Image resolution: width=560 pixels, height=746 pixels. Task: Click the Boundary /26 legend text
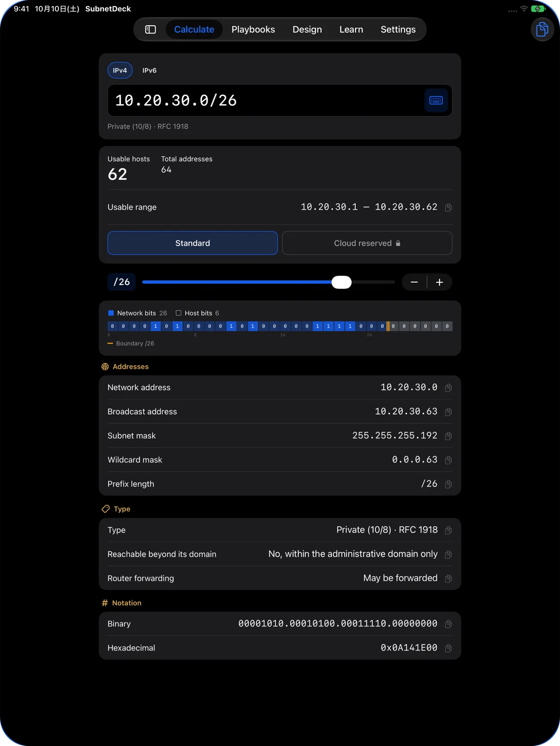tap(135, 343)
